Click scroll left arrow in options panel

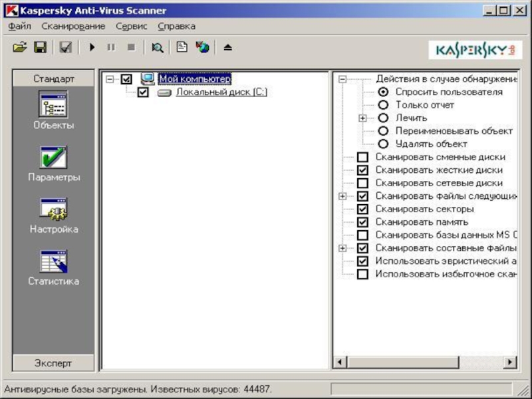pos(340,362)
